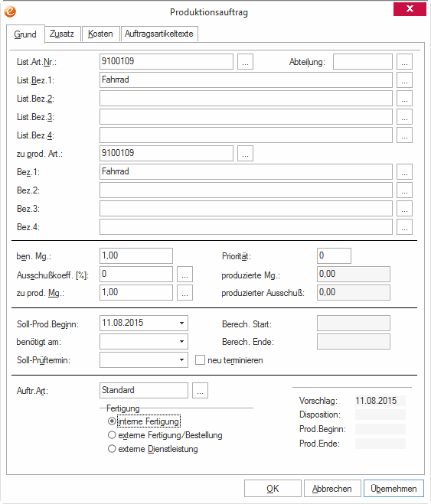The width and height of the screenshot is (431, 504).
Task: Click the ben. Mg. quantity field
Action: coord(136,256)
